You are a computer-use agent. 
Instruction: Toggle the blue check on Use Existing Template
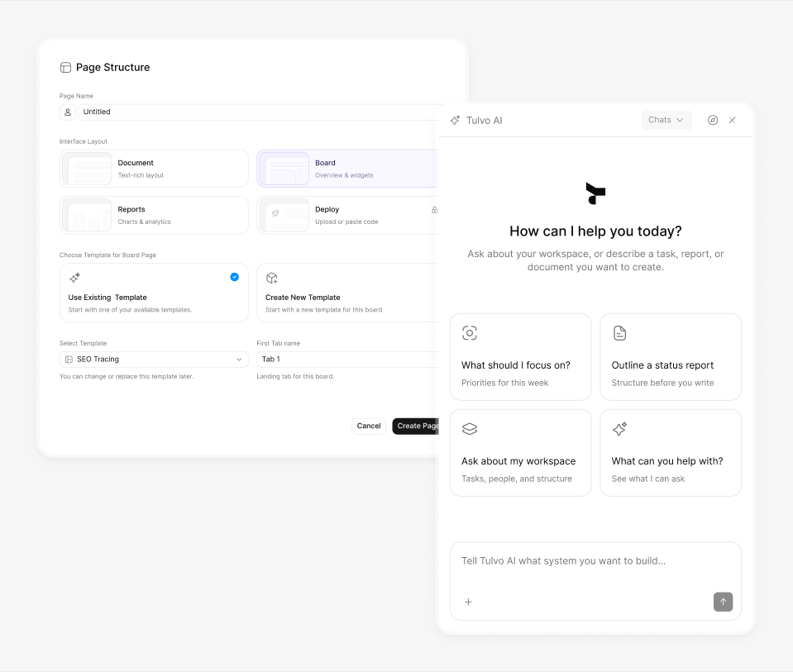click(x=234, y=277)
